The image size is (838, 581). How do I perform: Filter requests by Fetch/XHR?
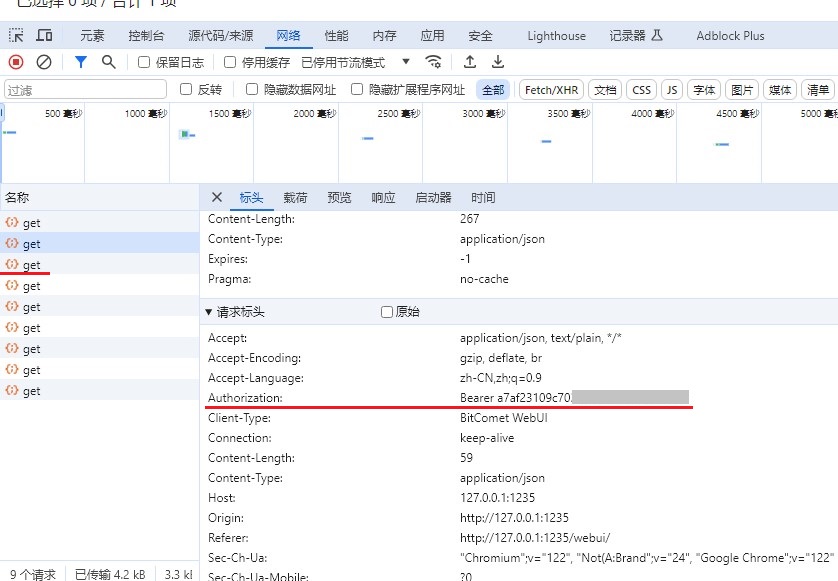[x=551, y=90]
